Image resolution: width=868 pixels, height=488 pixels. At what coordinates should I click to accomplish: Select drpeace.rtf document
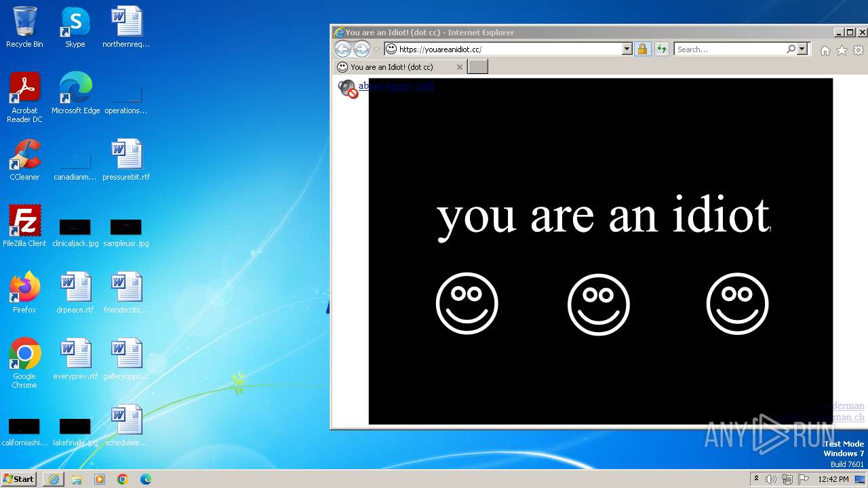pyautogui.click(x=75, y=293)
